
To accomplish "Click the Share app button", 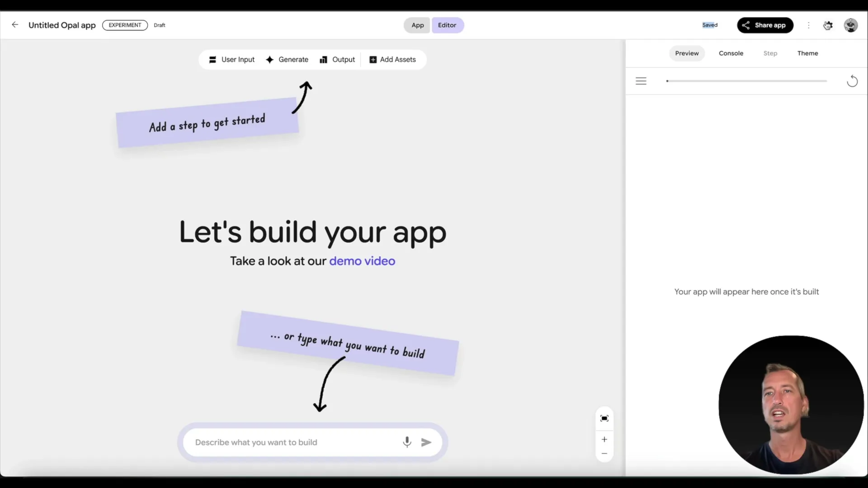I will click(x=765, y=25).
